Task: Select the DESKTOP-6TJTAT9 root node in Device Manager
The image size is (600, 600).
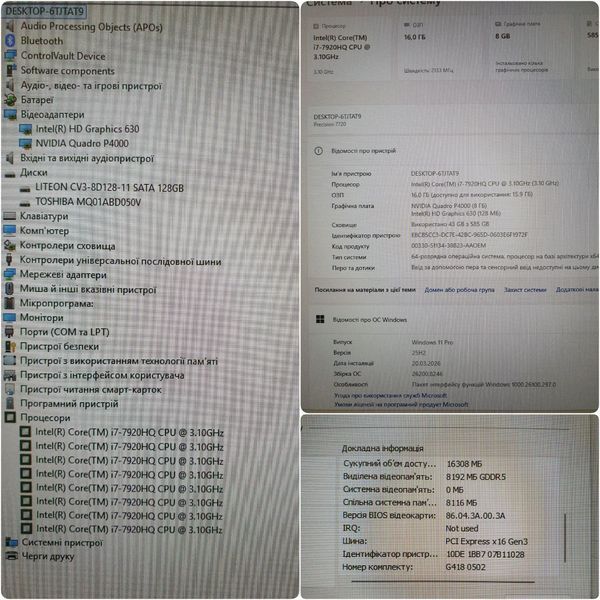Action: click(x=44, y=11)
